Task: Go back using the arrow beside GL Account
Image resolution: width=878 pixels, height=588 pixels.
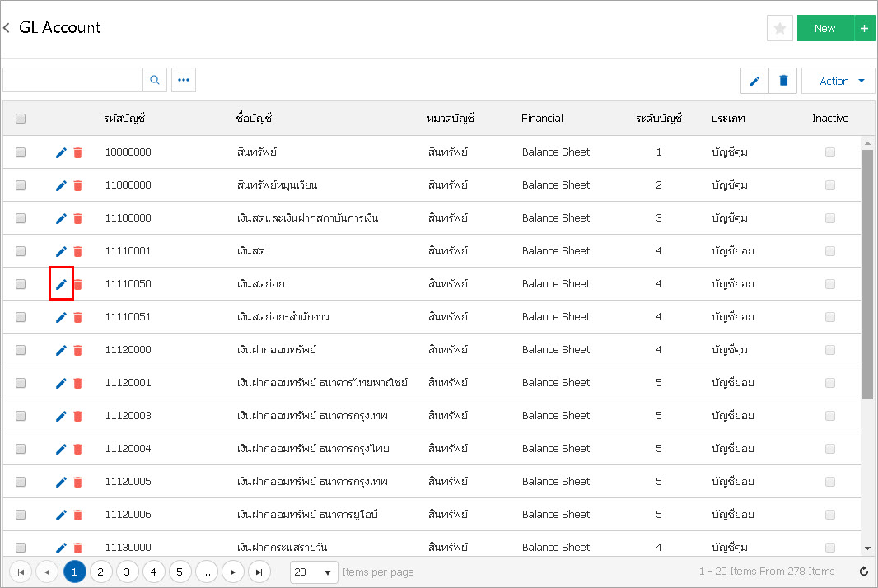Action: click(7, 27)
